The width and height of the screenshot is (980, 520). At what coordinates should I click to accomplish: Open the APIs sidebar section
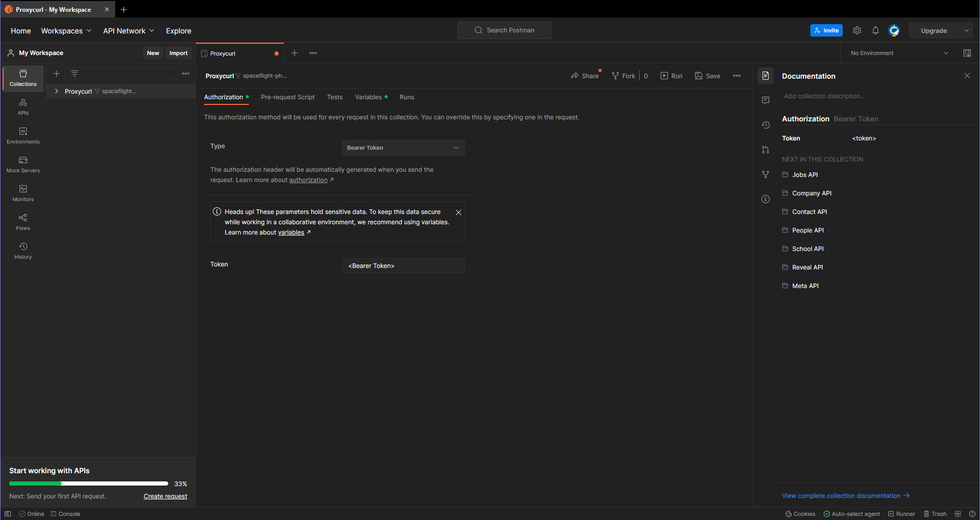coord(23,107)
